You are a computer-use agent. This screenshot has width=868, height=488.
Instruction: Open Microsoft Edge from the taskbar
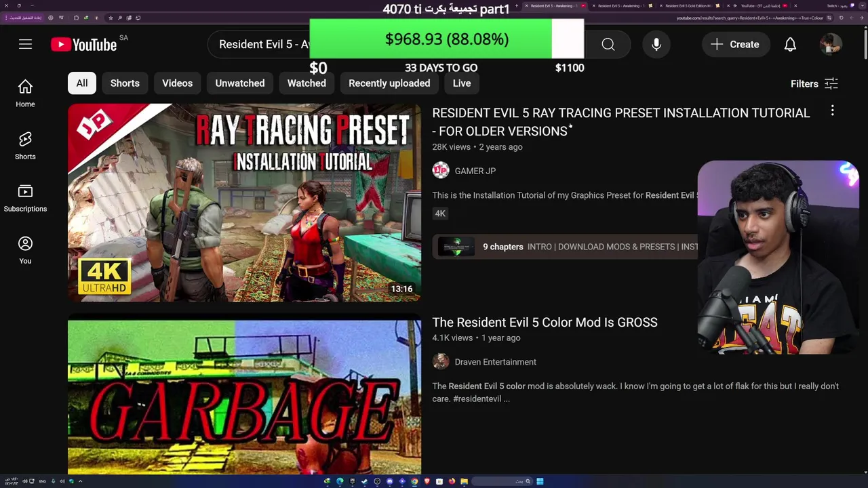340,481
